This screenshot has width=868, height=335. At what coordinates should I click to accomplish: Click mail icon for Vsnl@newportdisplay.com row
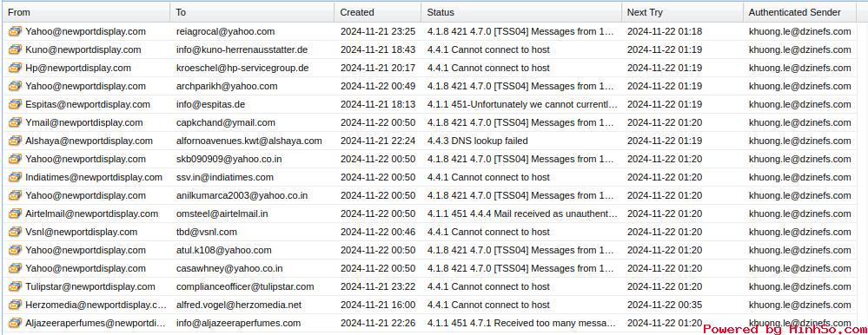click(x=15, y=233)
